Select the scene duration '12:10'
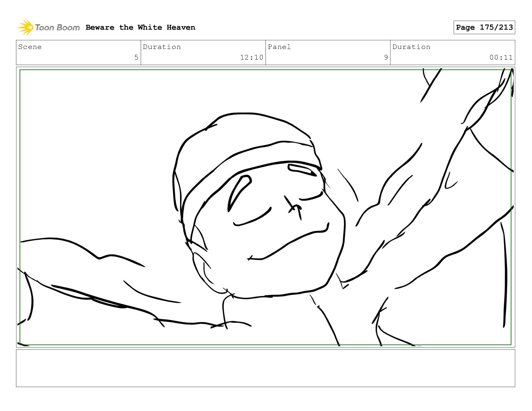532x411 pixels. click(251, 57)
